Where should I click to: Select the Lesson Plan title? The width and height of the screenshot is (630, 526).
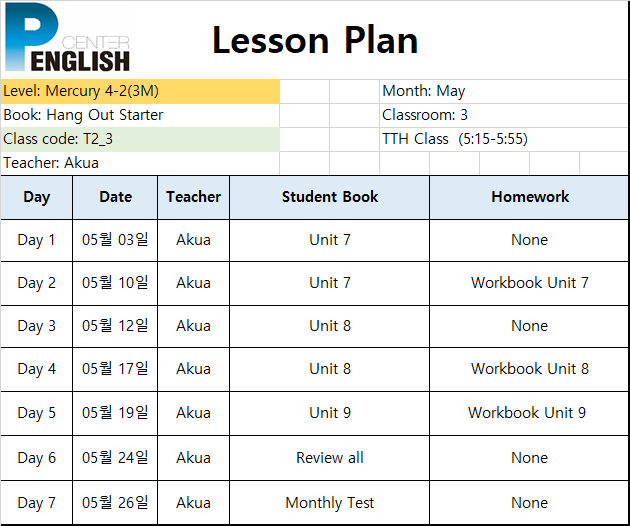(x=315, y=40)
